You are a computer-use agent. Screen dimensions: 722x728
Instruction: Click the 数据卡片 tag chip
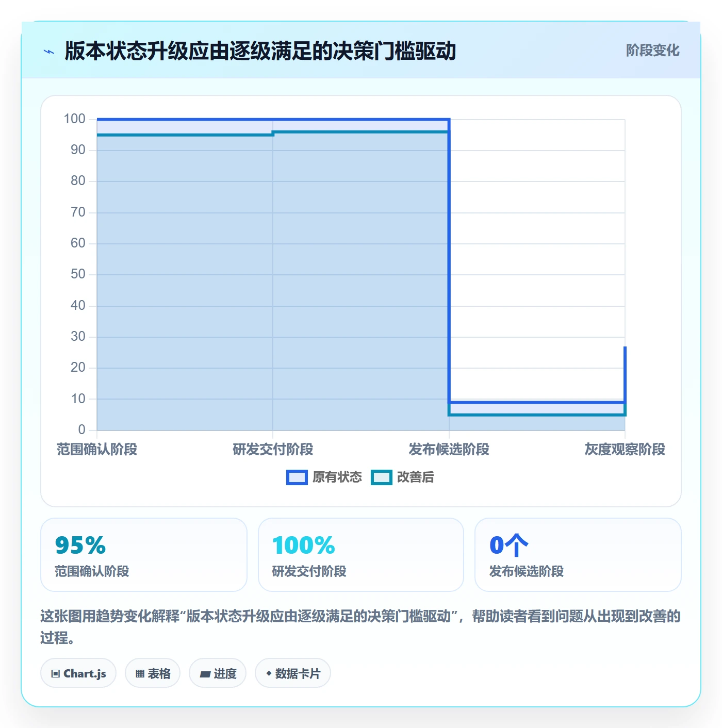click(293, 673)
